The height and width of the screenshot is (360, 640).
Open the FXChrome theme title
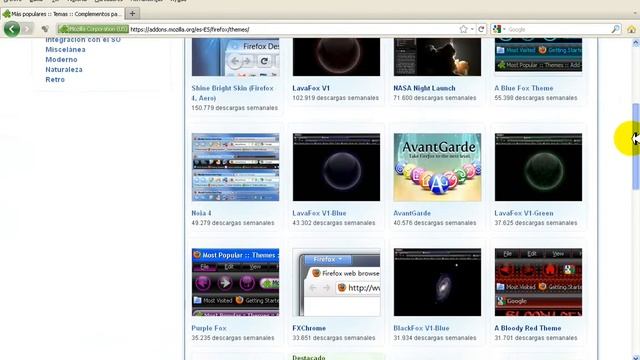[x=309, y=328]
